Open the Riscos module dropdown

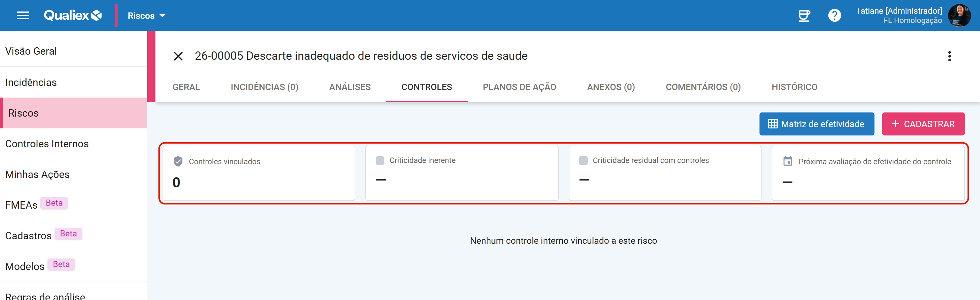point(147,16)
